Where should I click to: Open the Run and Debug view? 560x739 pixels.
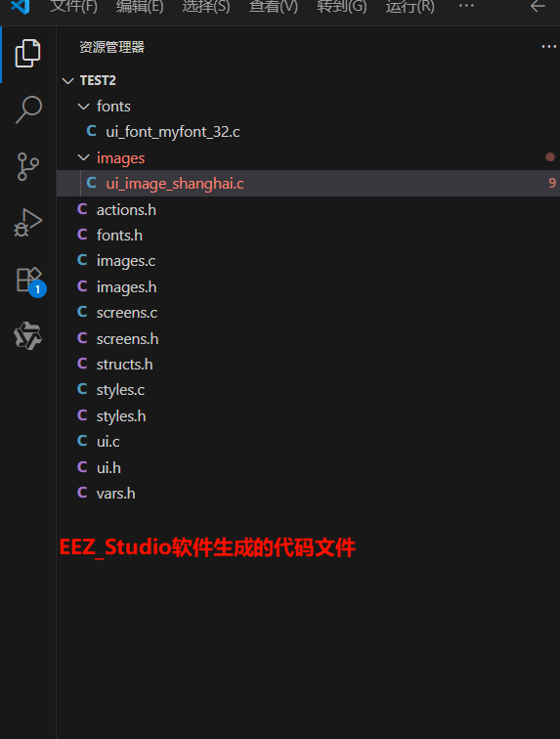pyautogui.click(x=27, y=223)
